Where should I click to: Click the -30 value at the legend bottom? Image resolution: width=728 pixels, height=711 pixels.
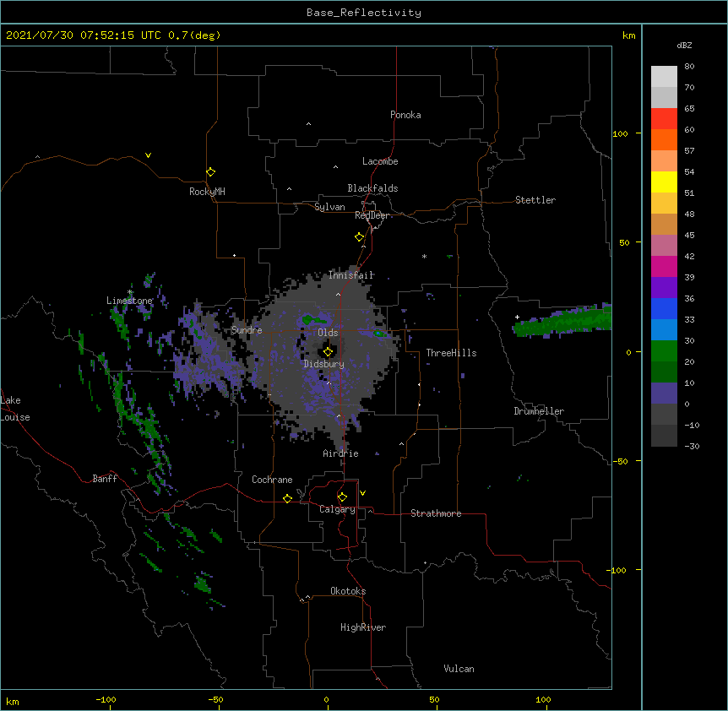(x=692, y=446)
